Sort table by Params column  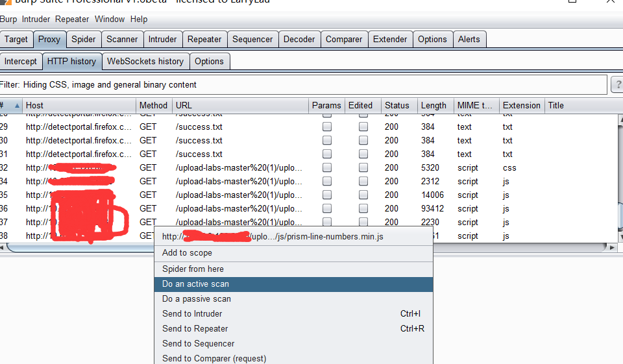point(326,105)
